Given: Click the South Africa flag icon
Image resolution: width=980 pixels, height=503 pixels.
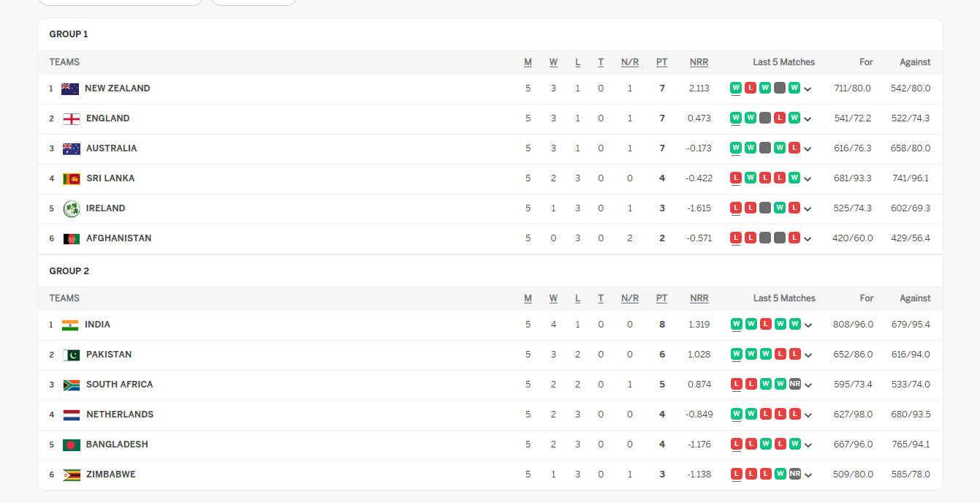Looking at the screenshot, I should click(72, 385).
